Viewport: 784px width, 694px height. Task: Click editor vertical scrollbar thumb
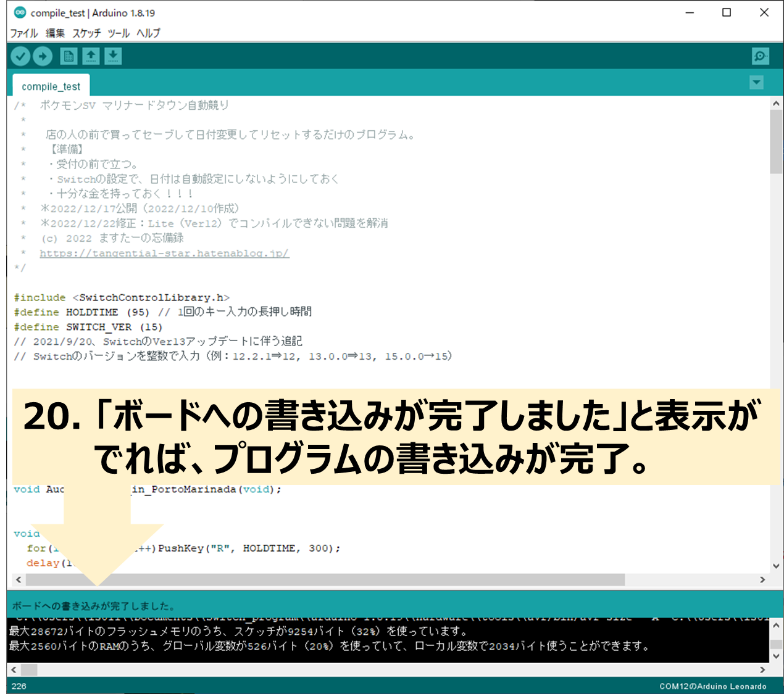coord(777,142)
